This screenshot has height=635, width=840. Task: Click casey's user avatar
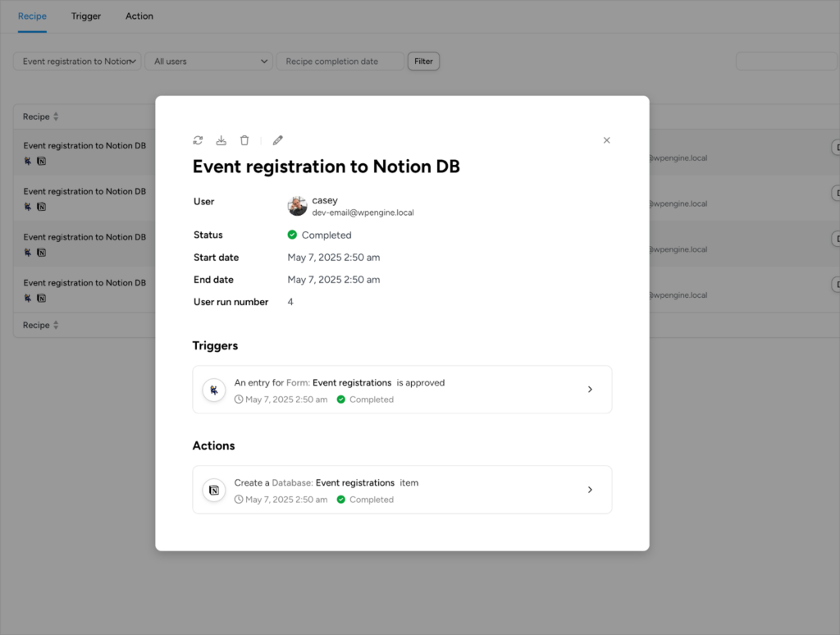tap(297, 206)
